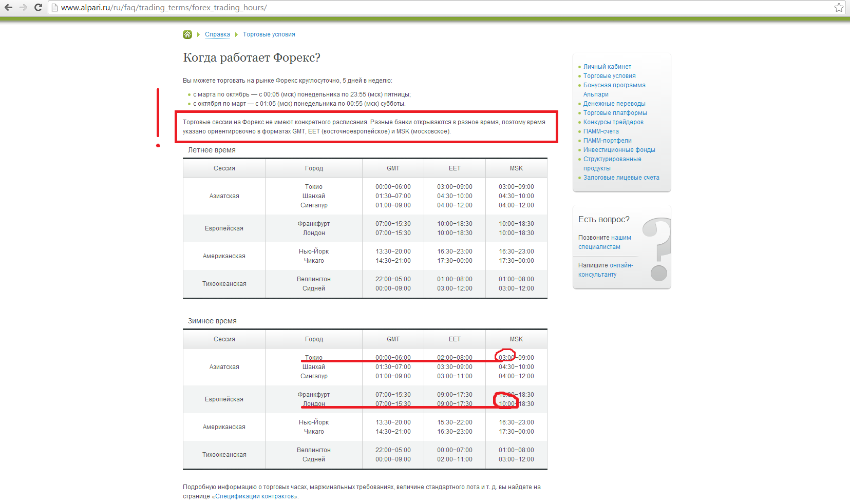
Task: Open Торговые условия in the sidebar menu
Action: [609, 76]
